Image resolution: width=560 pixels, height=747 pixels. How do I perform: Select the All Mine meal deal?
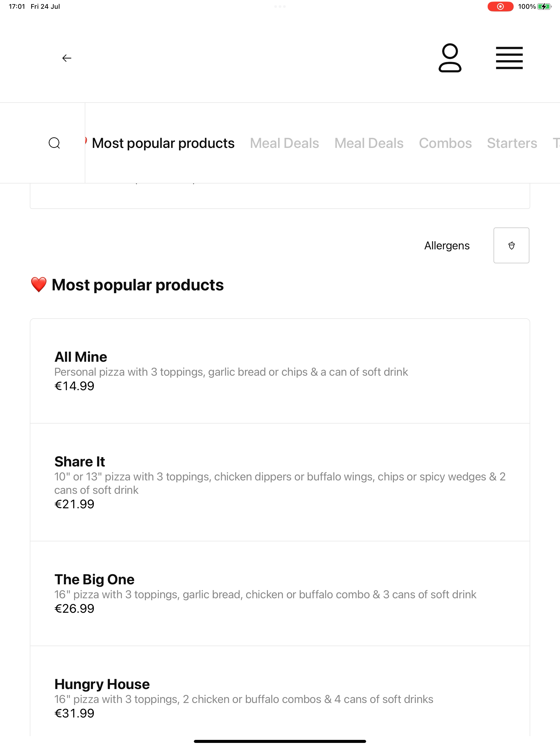click(x=280, y=371)
